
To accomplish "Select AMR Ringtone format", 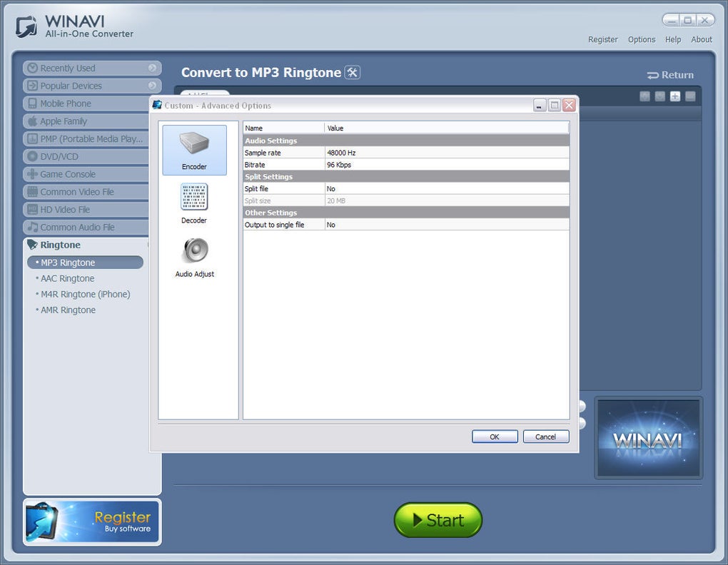I will click(x=68, y=310).
